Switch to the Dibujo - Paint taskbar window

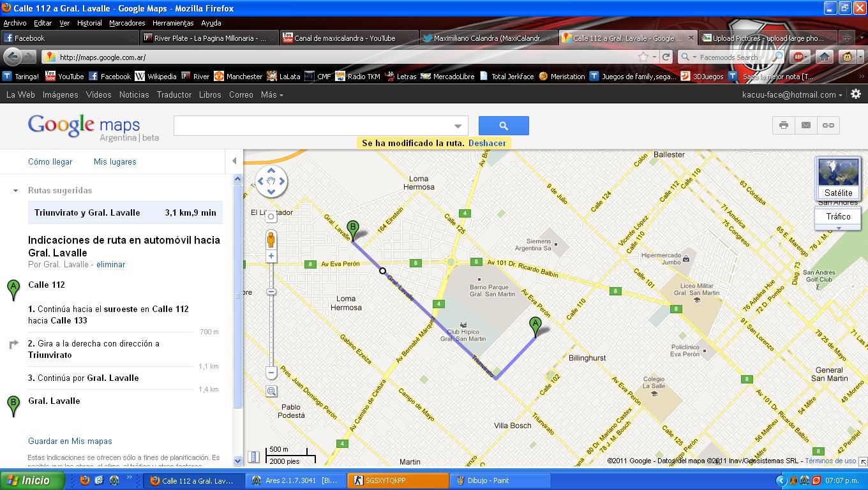[500, 480]
